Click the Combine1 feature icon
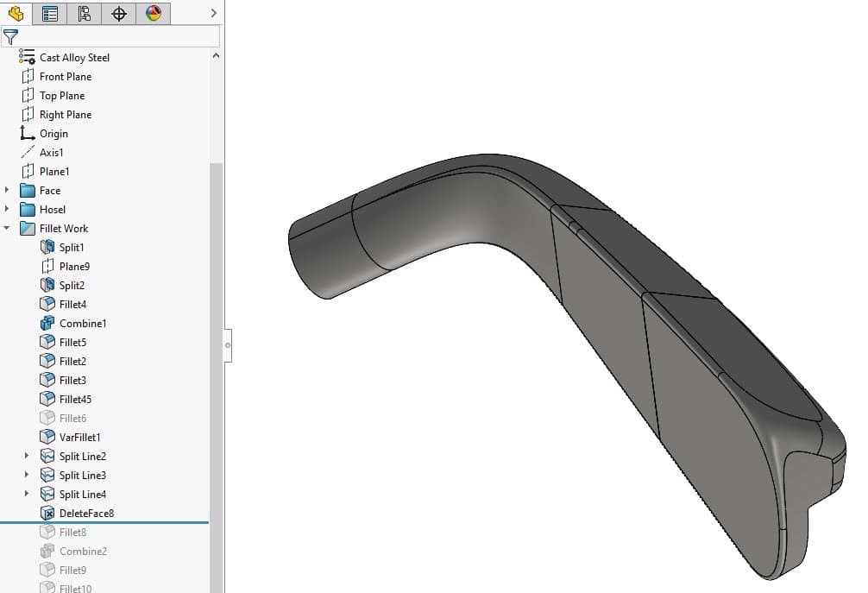Screen dimensions: 868x593 pyautogui.click(x=47, y=324)
